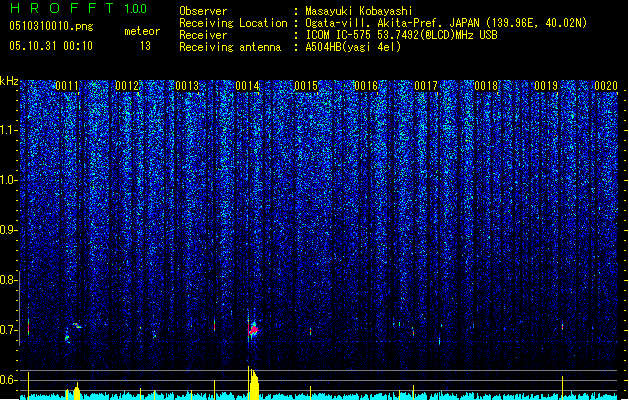The height and width of the screenshot is (400, 629).
Task: Click the kHz axis unit label
Action: coord(9,81)
